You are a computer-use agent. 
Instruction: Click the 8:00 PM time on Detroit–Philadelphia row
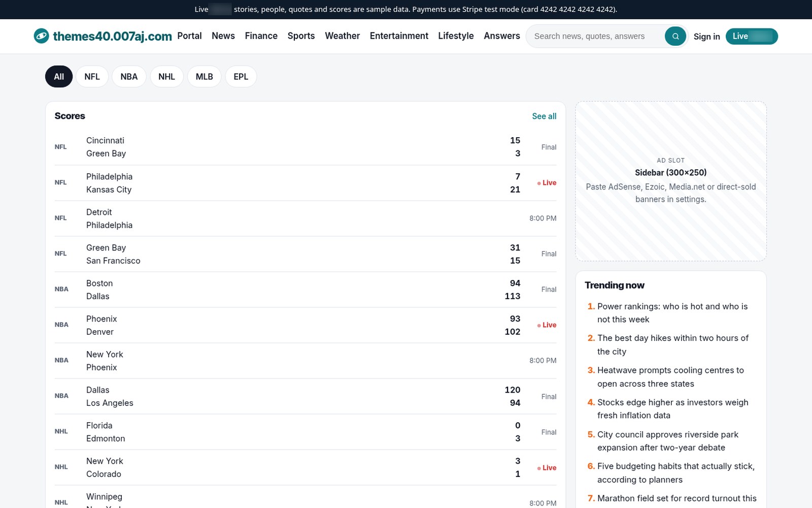543,218
